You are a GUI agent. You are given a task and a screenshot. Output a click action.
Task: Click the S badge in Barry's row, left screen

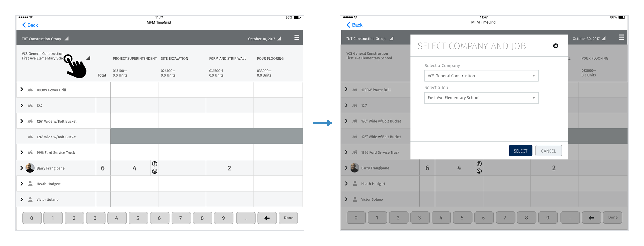click(x=155, y=171)
